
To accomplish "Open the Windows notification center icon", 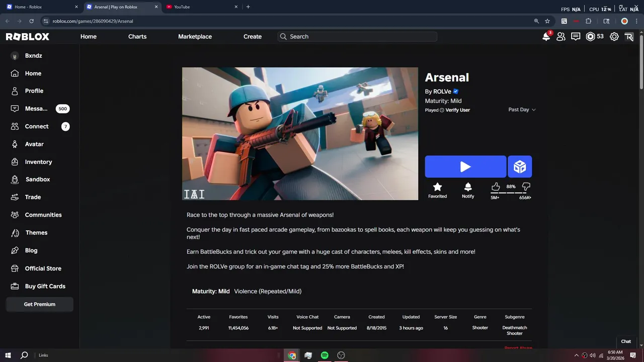I will [x=633, y=355].
